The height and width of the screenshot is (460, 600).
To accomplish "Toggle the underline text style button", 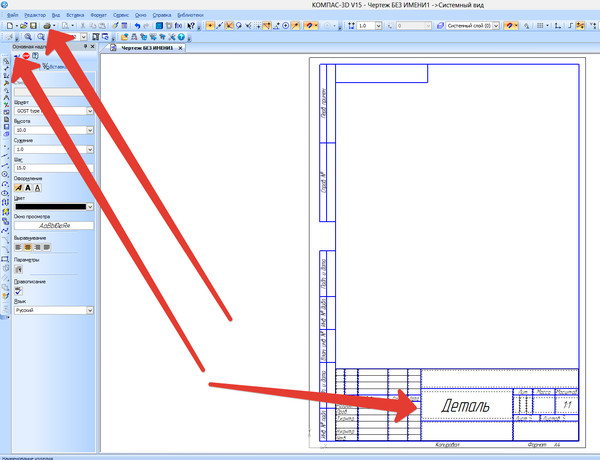I will coord(38,187).
